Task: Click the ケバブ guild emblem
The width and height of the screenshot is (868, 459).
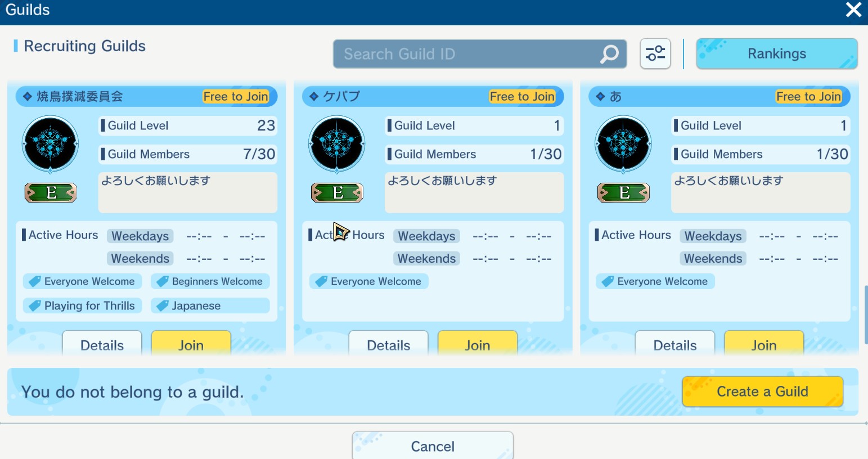Action: [x=336, y=145]
